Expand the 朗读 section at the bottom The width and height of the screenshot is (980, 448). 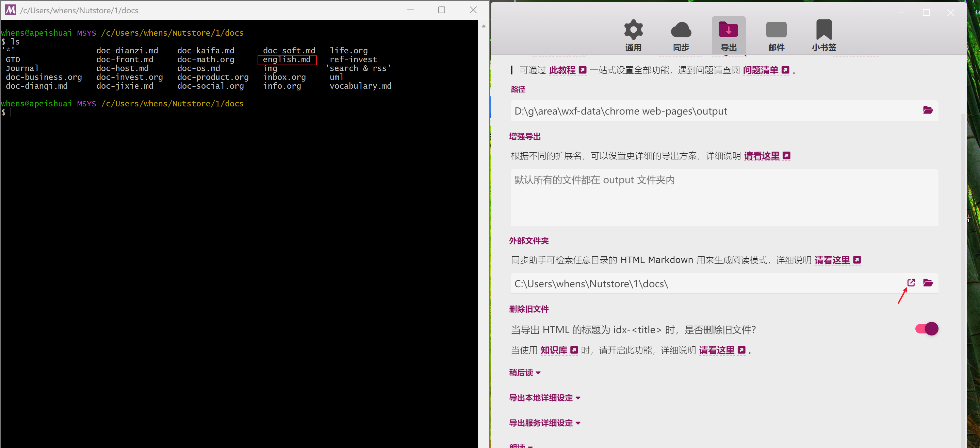(x=521, y=445)
